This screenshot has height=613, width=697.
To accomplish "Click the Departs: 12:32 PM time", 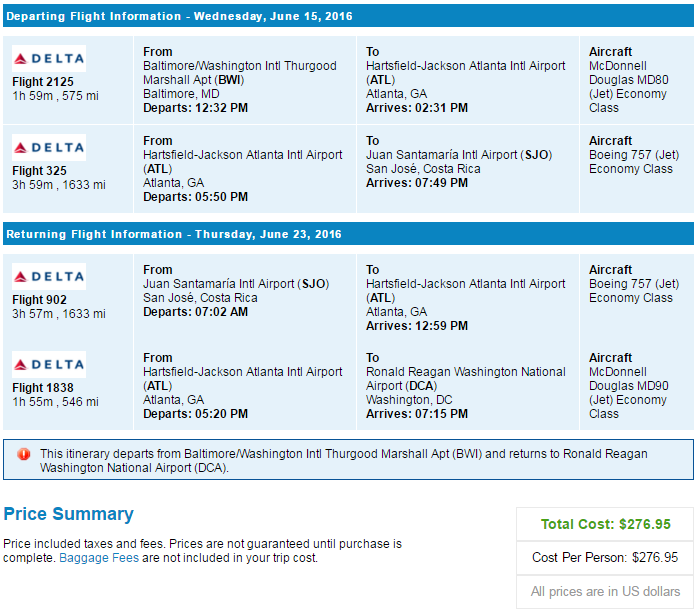I will click(196, 108).
